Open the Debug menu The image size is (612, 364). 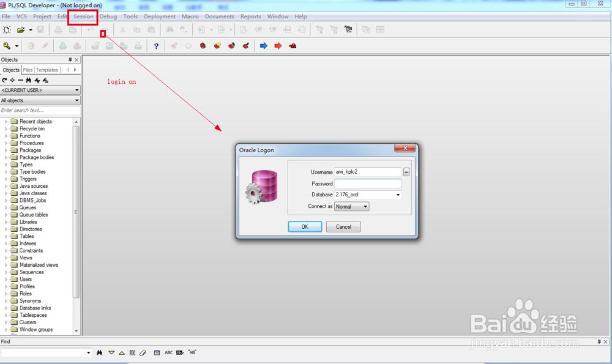(108, 17)
